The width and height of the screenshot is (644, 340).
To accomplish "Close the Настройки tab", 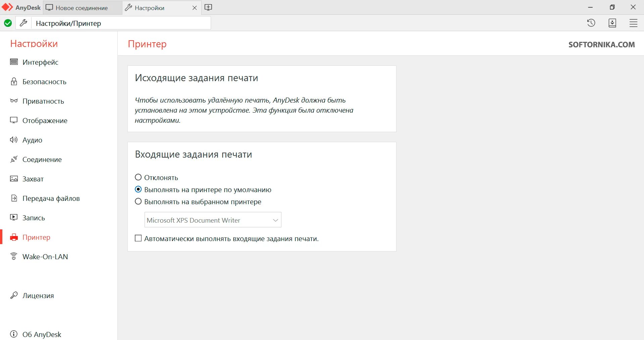I will point(195,8).
